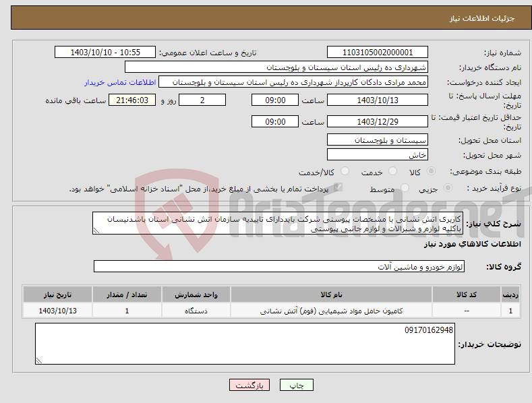Click the buyer organization name field
532x403 pixels.
(276, 67)
